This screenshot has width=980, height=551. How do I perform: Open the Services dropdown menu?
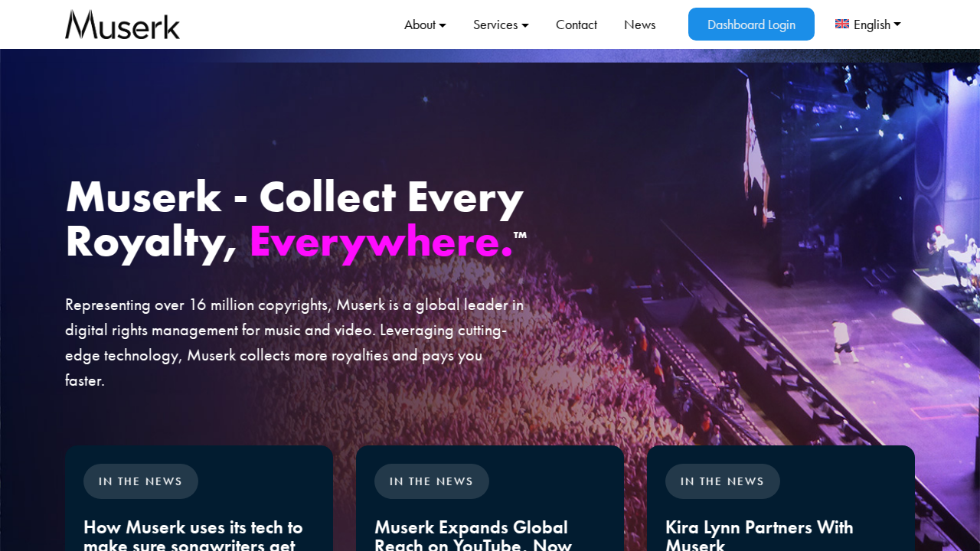pos(501,24)
